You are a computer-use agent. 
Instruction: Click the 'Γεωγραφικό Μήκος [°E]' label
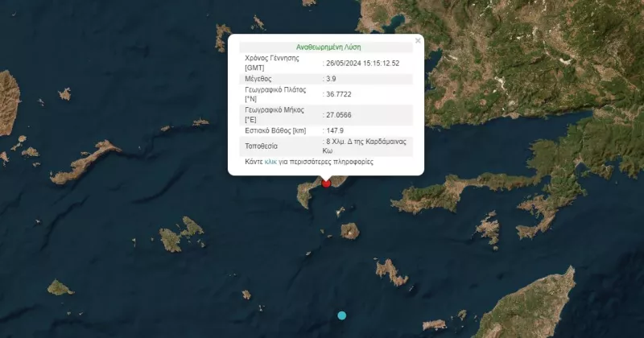275,115
